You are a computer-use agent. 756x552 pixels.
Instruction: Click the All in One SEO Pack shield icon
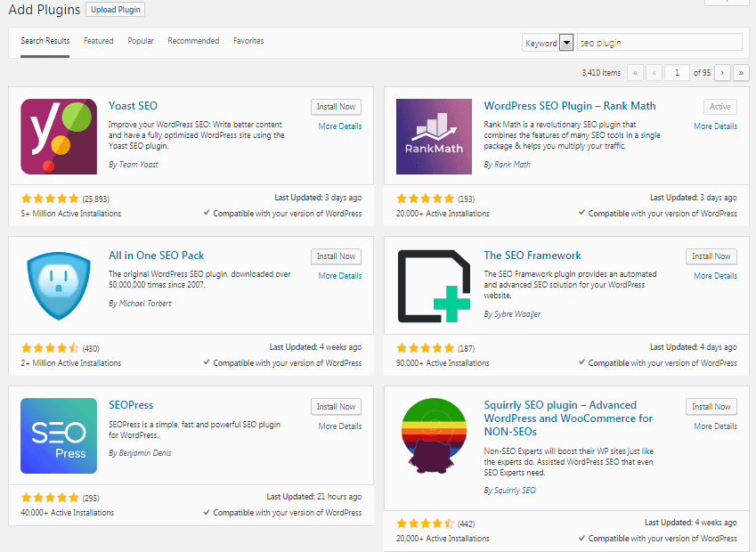[x=59, y=286]
